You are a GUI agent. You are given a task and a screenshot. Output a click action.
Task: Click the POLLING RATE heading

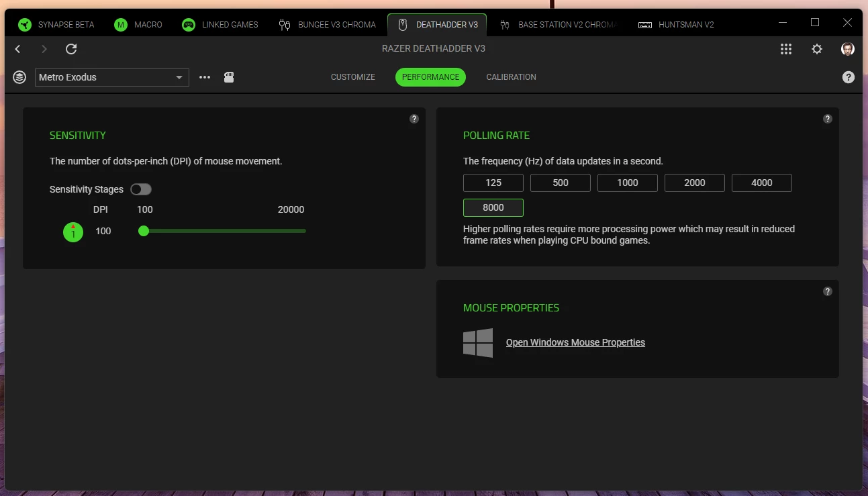pos(496,136)
